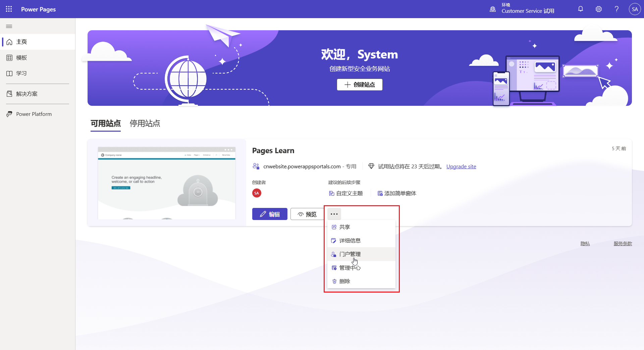
Task: Click the admin center icon beside 管理中心
Action: [334, 268]
